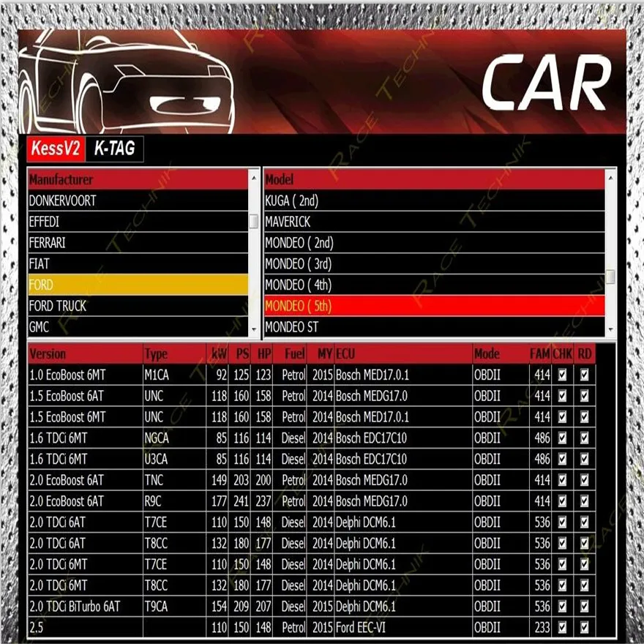This screenshot has height=644, width=644.
Task: Select FERRARI manufacturer
Action: [138, 243]
